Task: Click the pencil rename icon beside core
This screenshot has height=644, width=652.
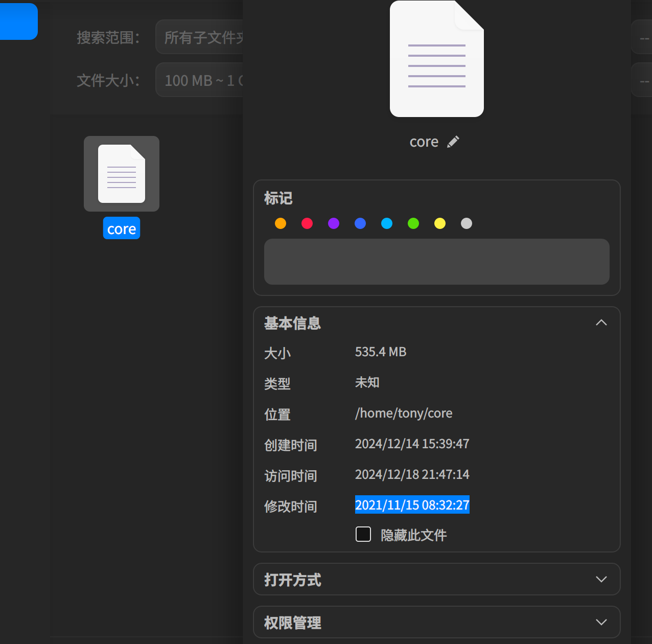Action: click(x=453, y=142)
